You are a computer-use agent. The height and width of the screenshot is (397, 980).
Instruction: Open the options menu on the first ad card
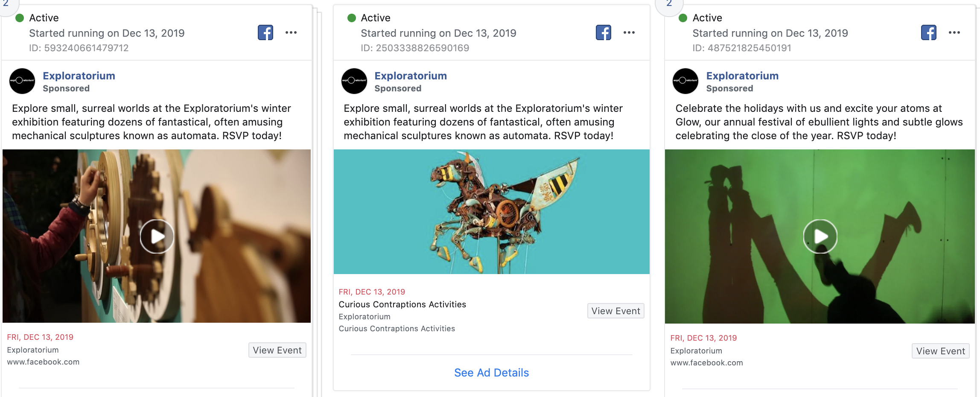tap(292, 32)
